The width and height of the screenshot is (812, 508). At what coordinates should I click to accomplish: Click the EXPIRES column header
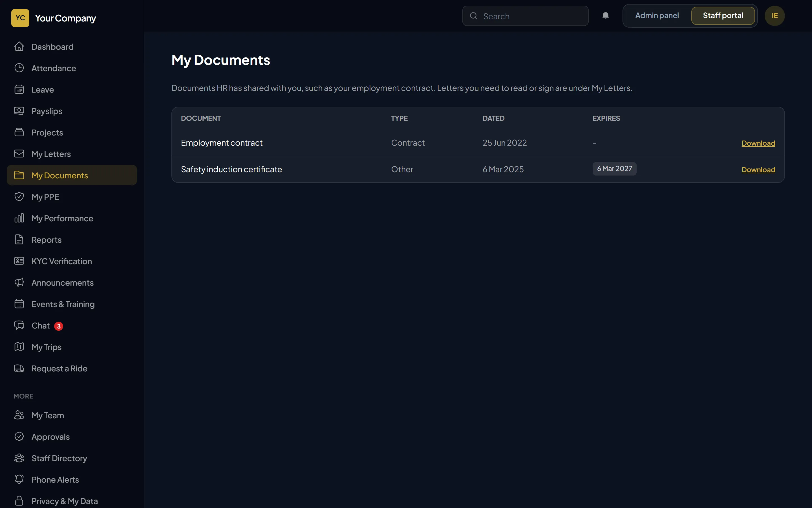coord(606,118)
